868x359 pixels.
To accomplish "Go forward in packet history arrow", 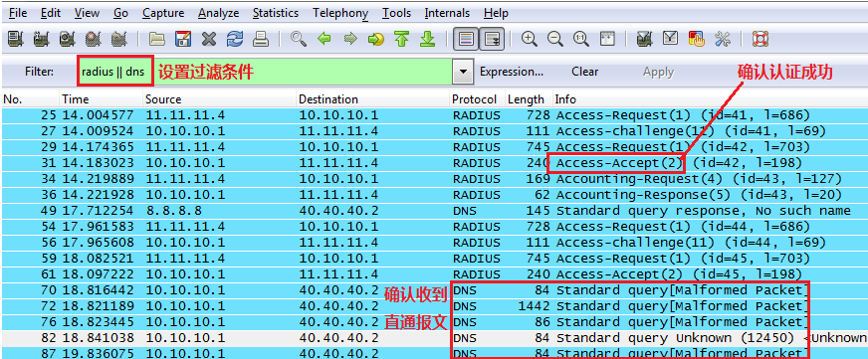I will [350, 39].
